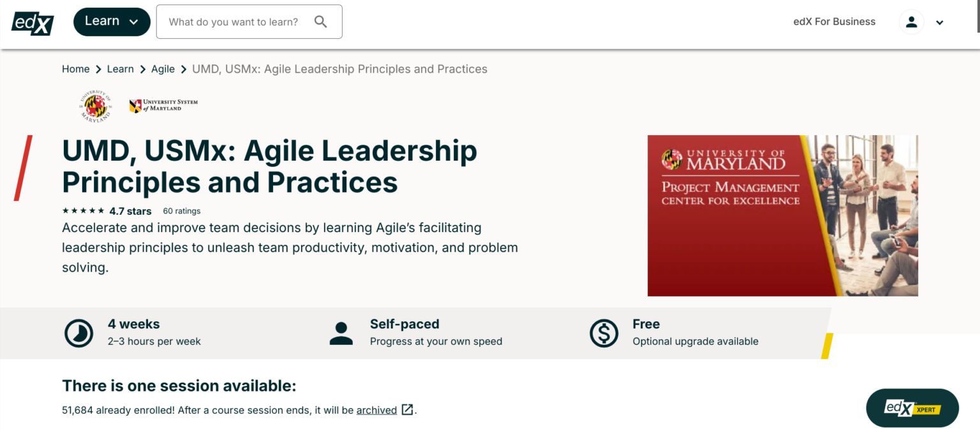
Task: Go to Home via the breadcrumb
Action: coord(75,69)
